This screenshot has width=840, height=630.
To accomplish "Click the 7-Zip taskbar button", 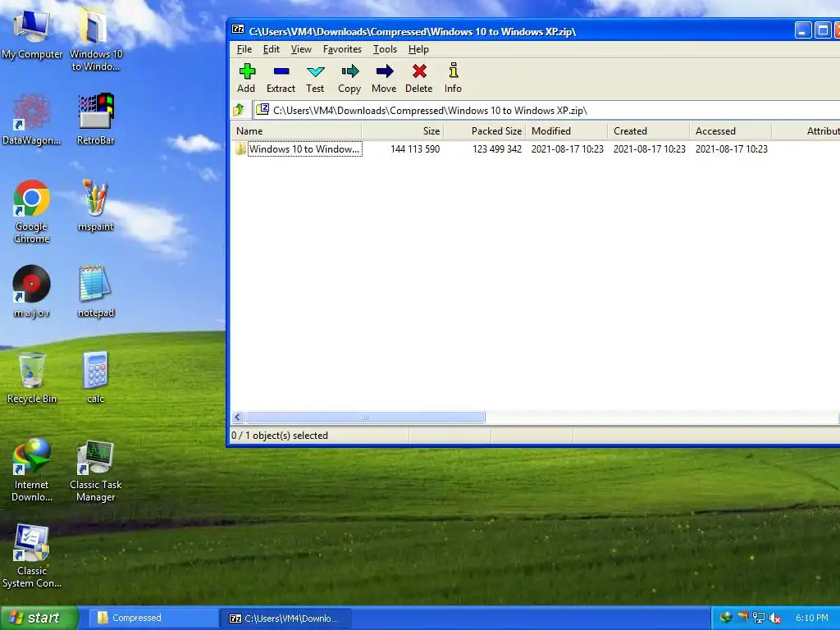I will coord(286,619).
